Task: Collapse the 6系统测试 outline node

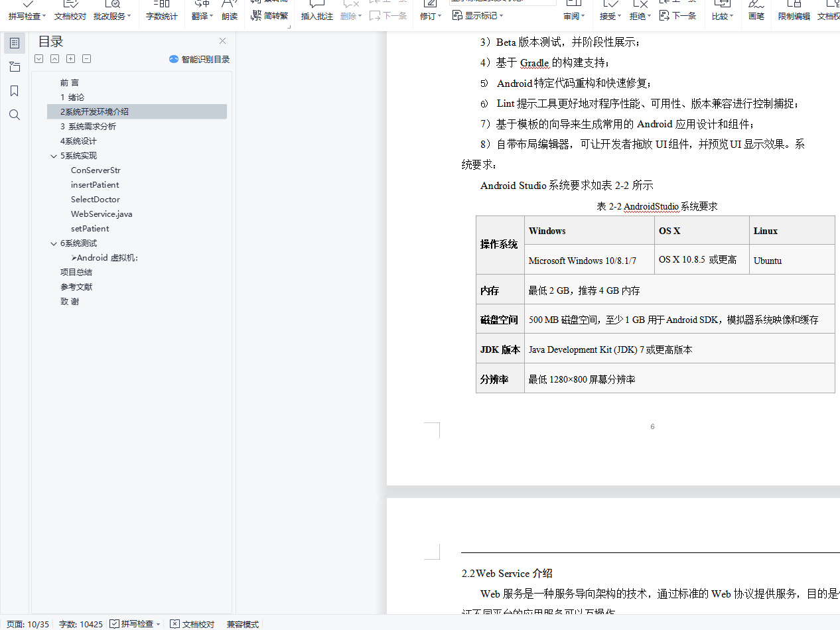Action: (54, 243)
